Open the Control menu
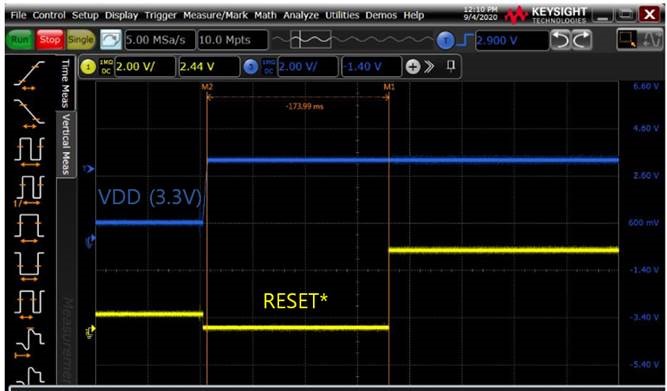The height and width of the screenshot is (391, 667). (49, 15)
